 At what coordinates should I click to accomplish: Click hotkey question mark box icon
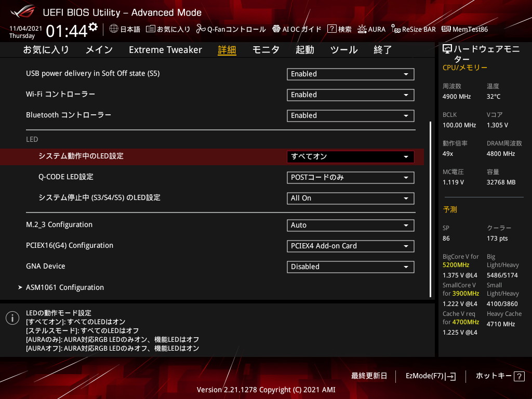(x=519, y=376)
